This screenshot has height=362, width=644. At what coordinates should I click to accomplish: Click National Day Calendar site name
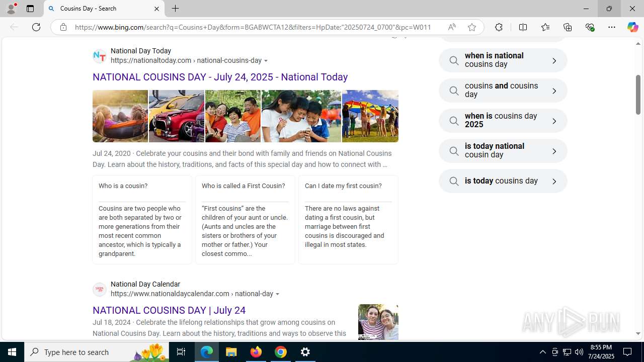(x=145, y=285)
